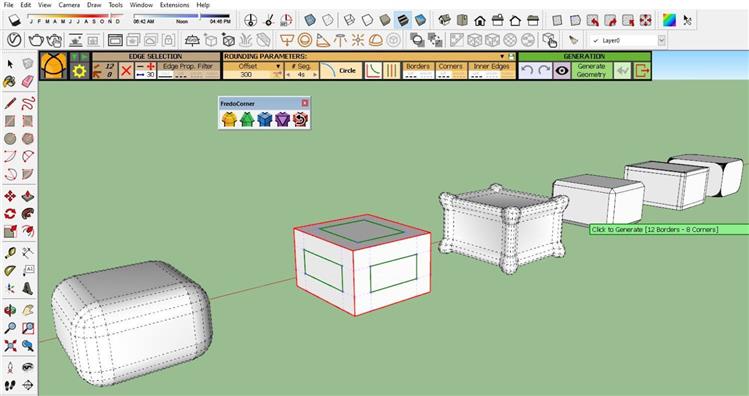Increase the segment count arrow
Image resolution: width=749 pixels, height=396 pixels.
(315, 75)
